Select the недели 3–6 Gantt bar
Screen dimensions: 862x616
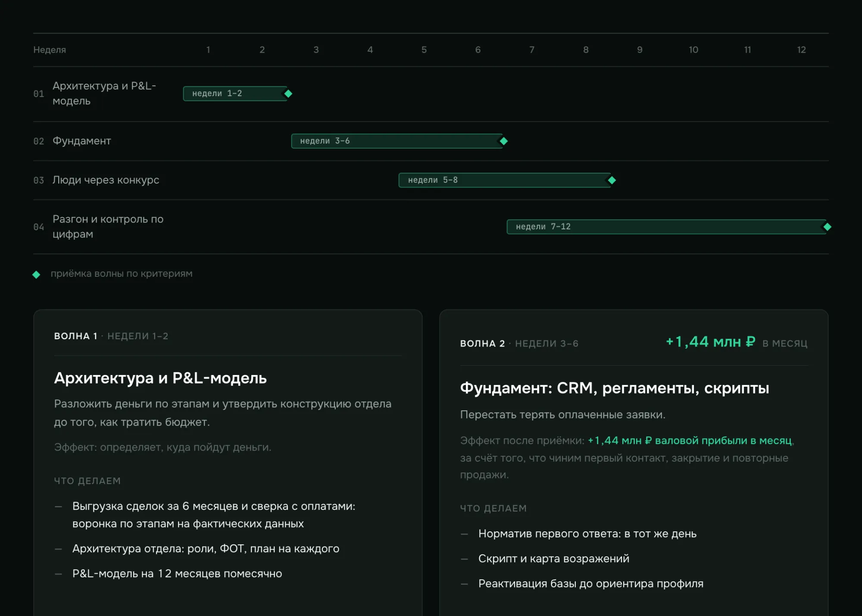point(397,141)
